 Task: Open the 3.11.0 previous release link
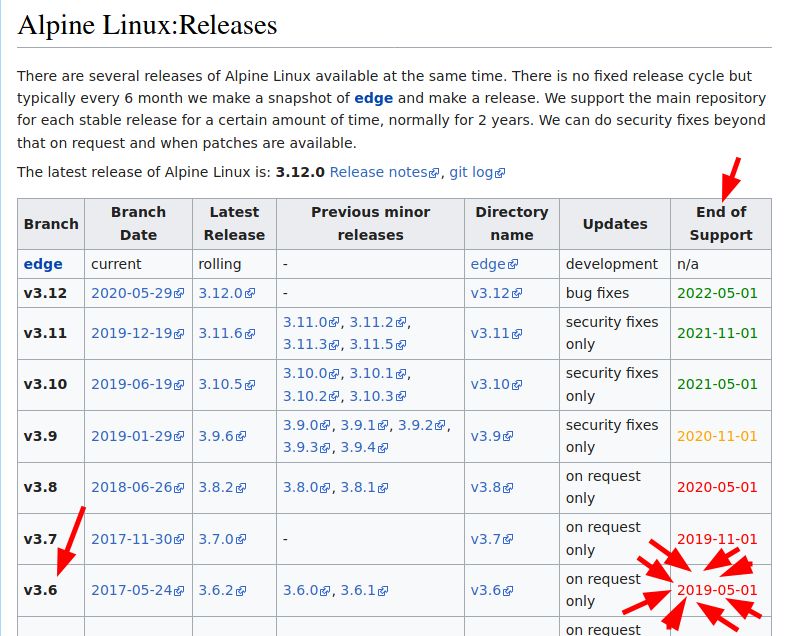pos(311,322)
